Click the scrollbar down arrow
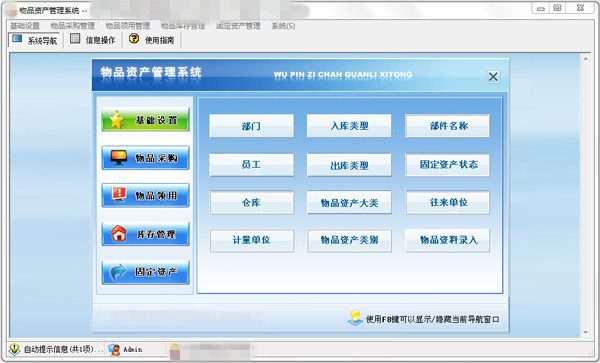600x363 pixels. [x=585, y=332]
